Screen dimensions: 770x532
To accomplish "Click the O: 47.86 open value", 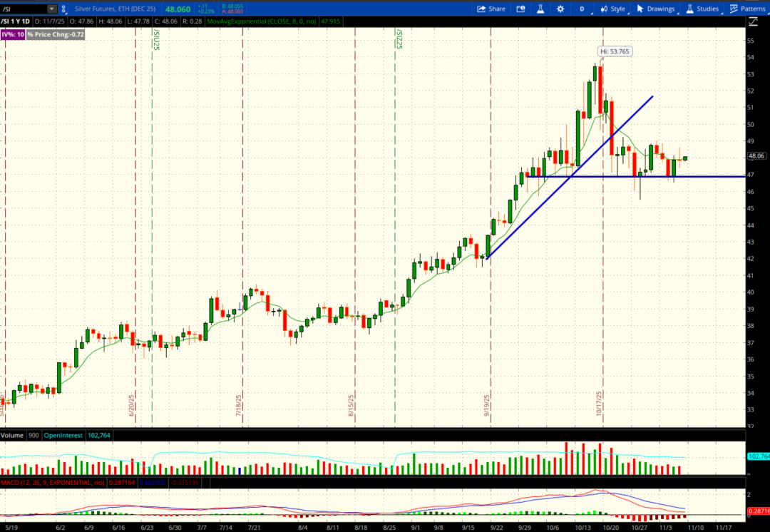I will pyautogui.click(x=83, y=21).
